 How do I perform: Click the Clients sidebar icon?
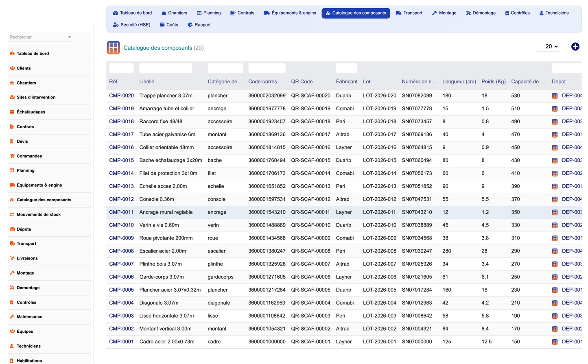point(12,68)
